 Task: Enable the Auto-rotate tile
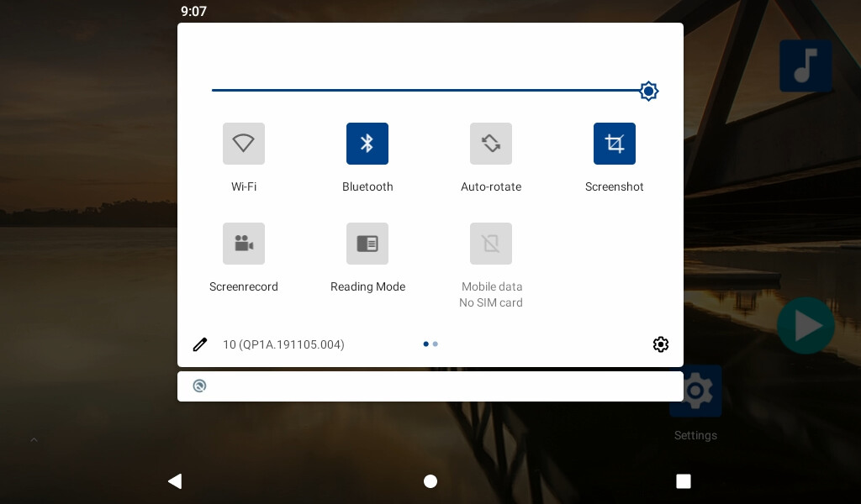coord(491,144)
